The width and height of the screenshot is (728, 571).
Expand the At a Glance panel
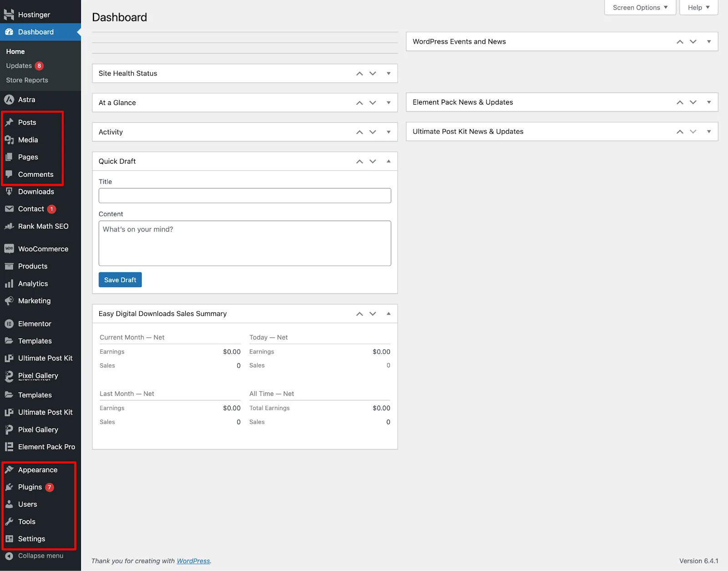click(x=389, y=103)
